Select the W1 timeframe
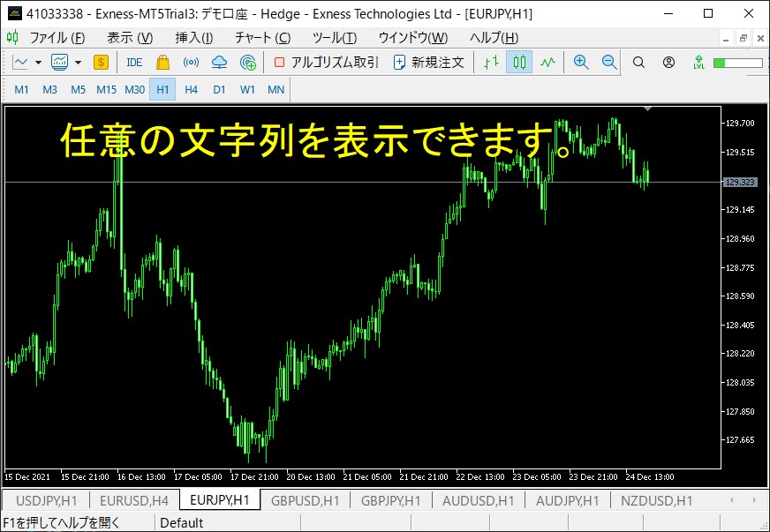This screenshot has width=770, height=532. pyautogui.click(x=247, y=90)
